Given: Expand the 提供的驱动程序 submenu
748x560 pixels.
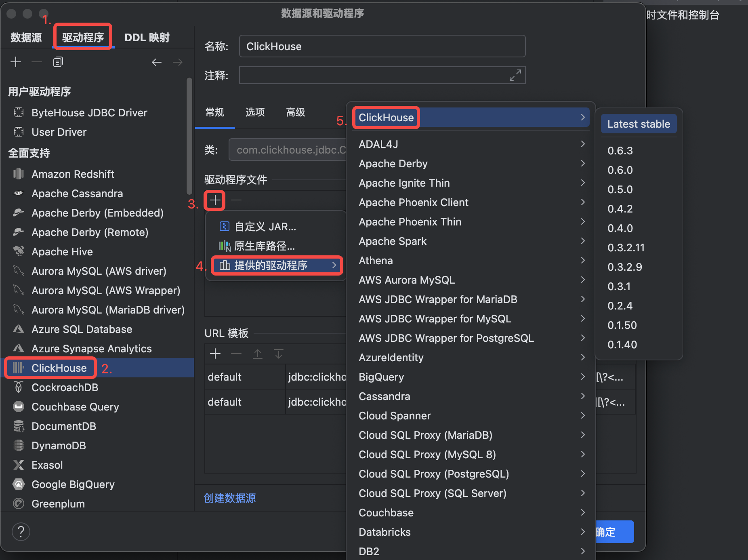Looking at the screenshot, I should pyautogui.click(x=277, y=265).
